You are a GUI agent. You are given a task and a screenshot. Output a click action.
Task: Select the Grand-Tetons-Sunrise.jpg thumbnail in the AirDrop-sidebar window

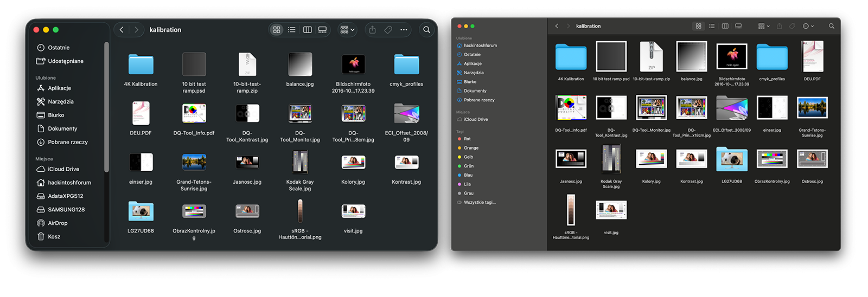coord(194,162)
